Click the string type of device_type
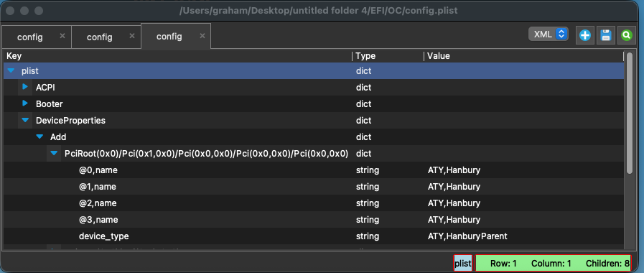Image resolution: width=644 pixels, height=273 pixels. [367, 236]
